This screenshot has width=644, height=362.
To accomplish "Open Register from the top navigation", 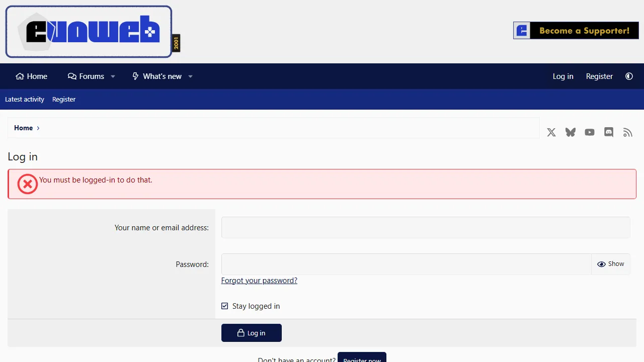I will [599, 76].
